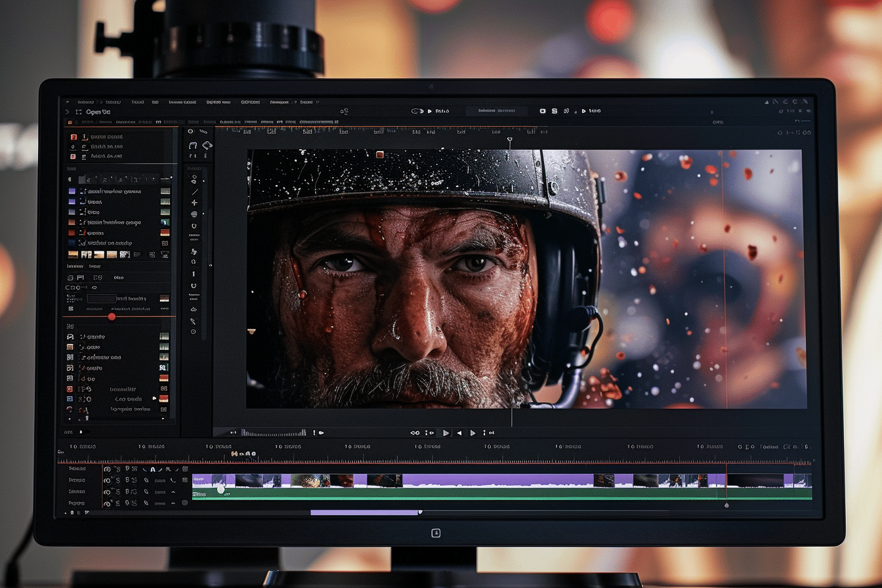The width and height of the screenshot is (882, 588).
Task: Click the purple horizontal scrollbar under the timeline
Action: 366,513
